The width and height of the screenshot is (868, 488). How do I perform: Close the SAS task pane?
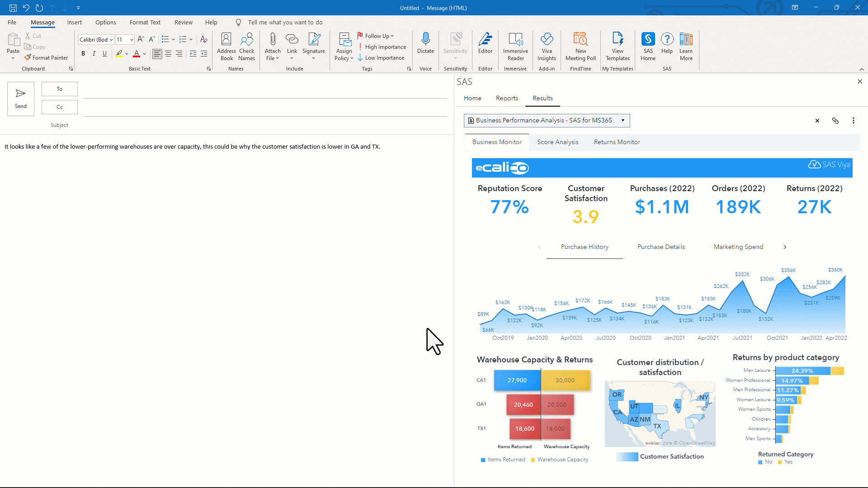859,81
